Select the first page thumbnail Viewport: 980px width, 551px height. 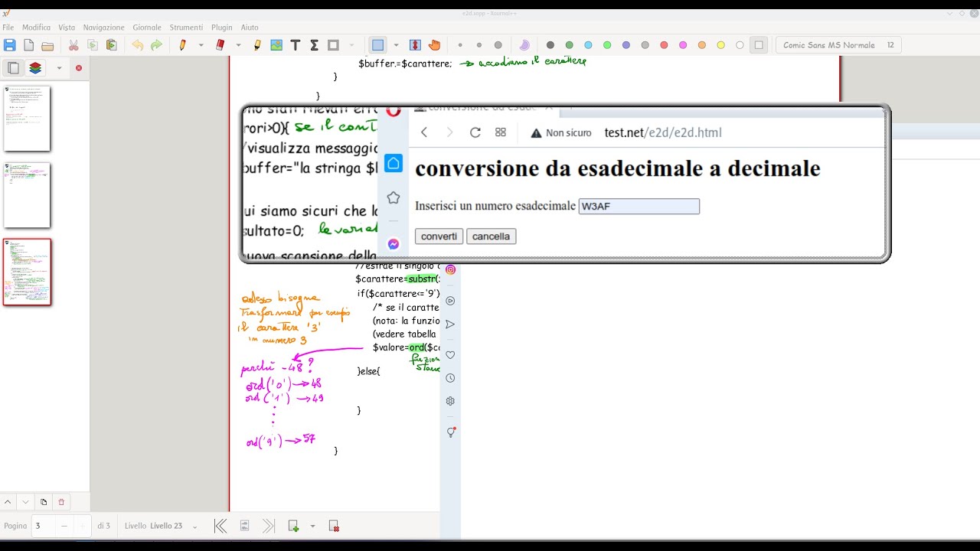click(x=27, y=119)
